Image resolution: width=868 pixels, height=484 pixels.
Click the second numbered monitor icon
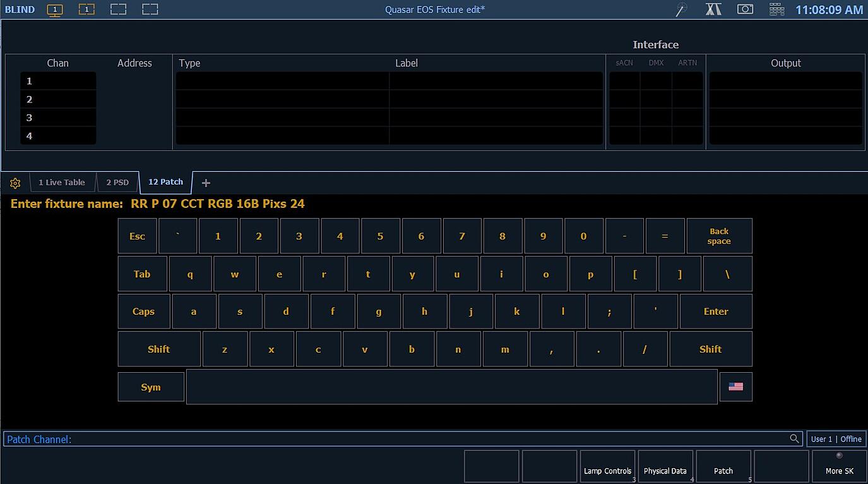pyautogui.click(x=86, y=9)
